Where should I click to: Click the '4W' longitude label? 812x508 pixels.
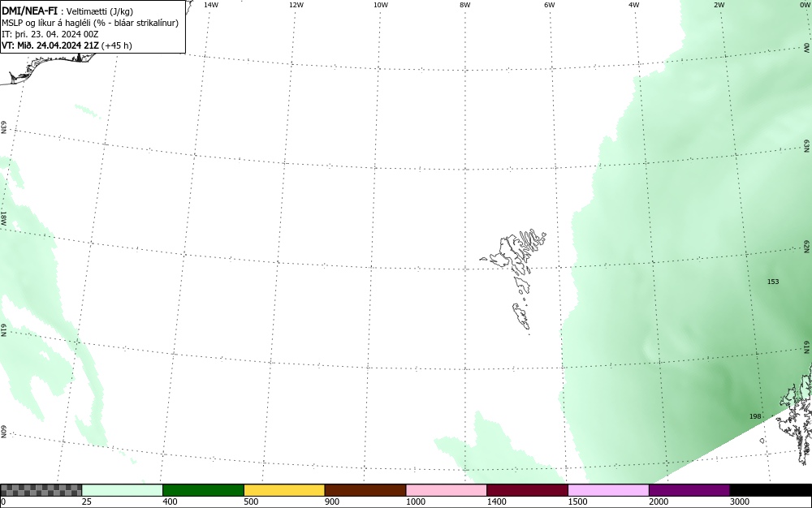pos(634,5)
